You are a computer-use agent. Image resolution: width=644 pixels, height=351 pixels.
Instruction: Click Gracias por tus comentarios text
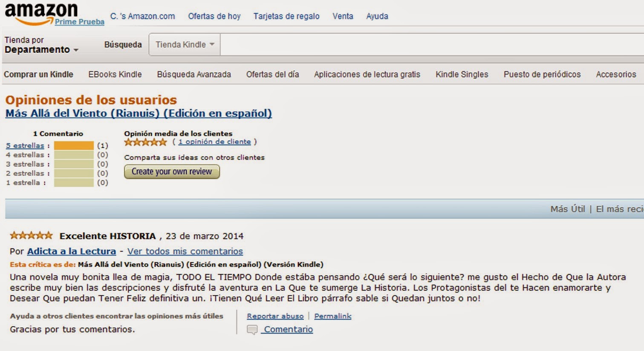[72, 329]
